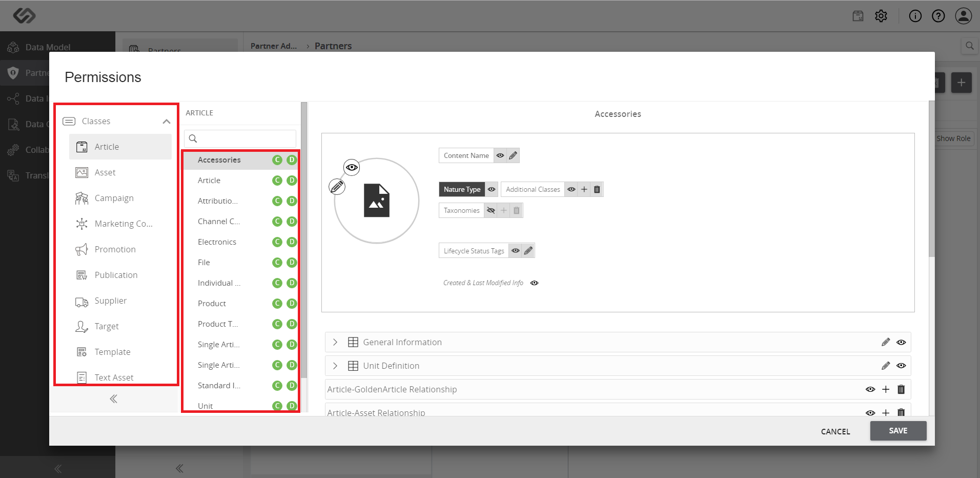980x478 pixels.
Task: Select the Template class icon
Action: pos(81,352)
